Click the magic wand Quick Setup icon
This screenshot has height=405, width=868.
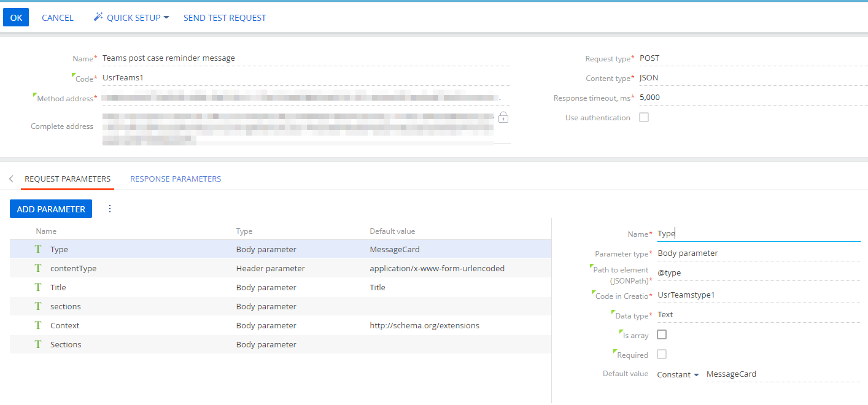coord(98,17)
